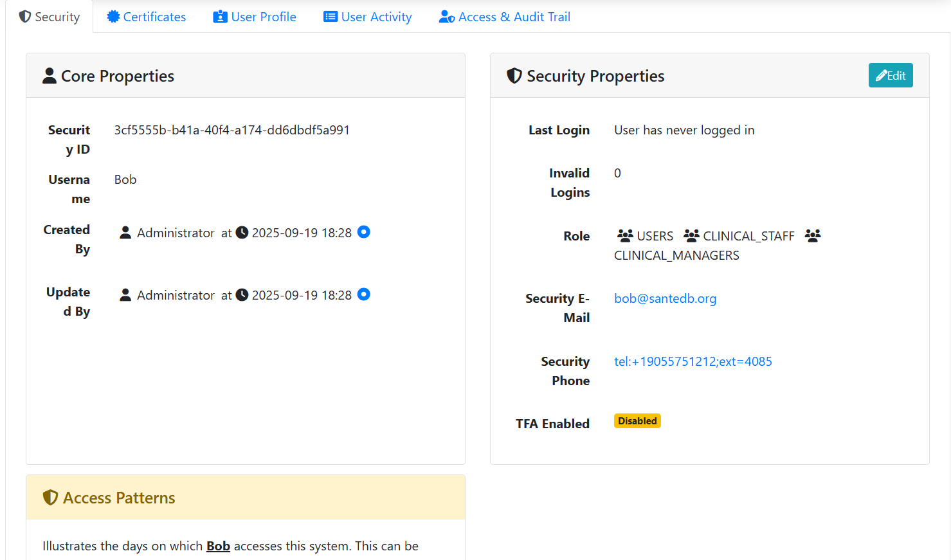The height and width of the screenshot is (560, 951).
Task: Click the USERS role group icon
Action: (x=625, y=235)
